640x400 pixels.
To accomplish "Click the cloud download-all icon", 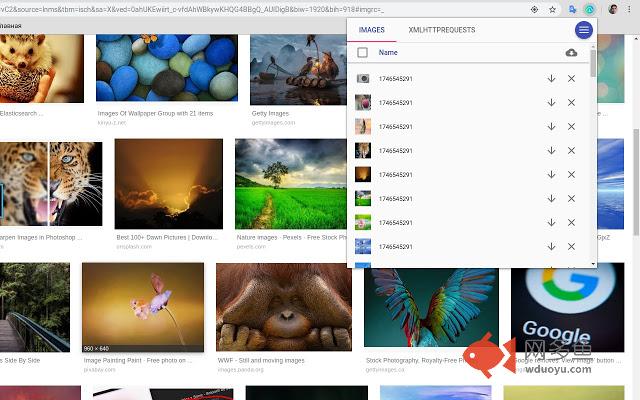I will pyautogui.click(x=571, y=53).
